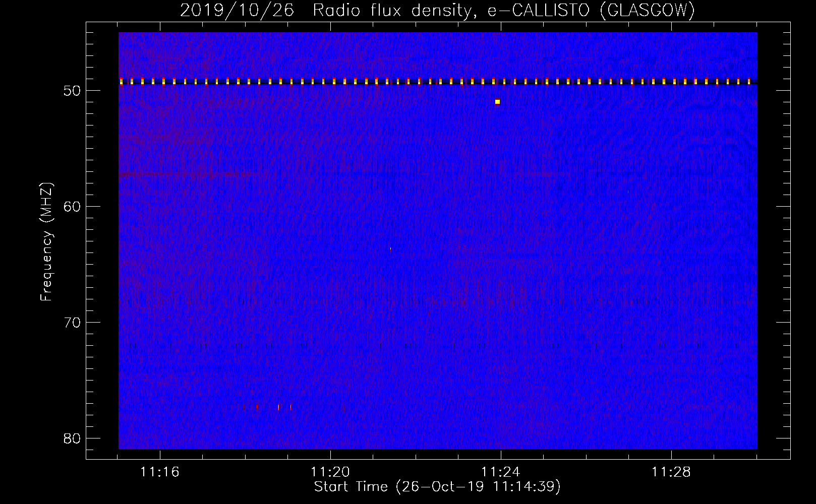Viewport: 816px width, 504px height.
Task: Click the plot title with the date 2019/10/26
Action: coord(437,10)
